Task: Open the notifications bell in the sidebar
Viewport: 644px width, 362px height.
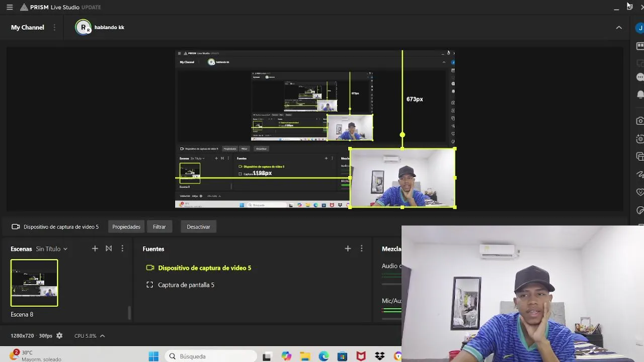Action: 640,94
